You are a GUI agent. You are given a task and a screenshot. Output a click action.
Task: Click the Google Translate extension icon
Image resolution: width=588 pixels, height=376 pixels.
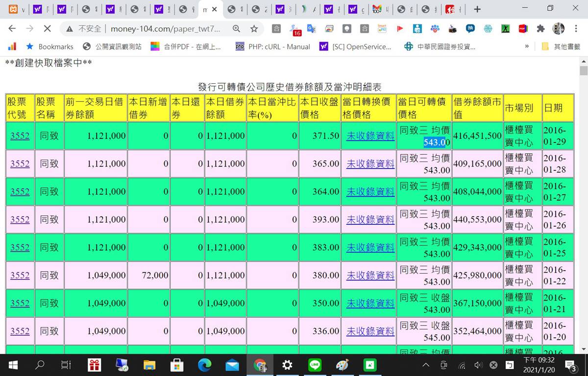311,29
